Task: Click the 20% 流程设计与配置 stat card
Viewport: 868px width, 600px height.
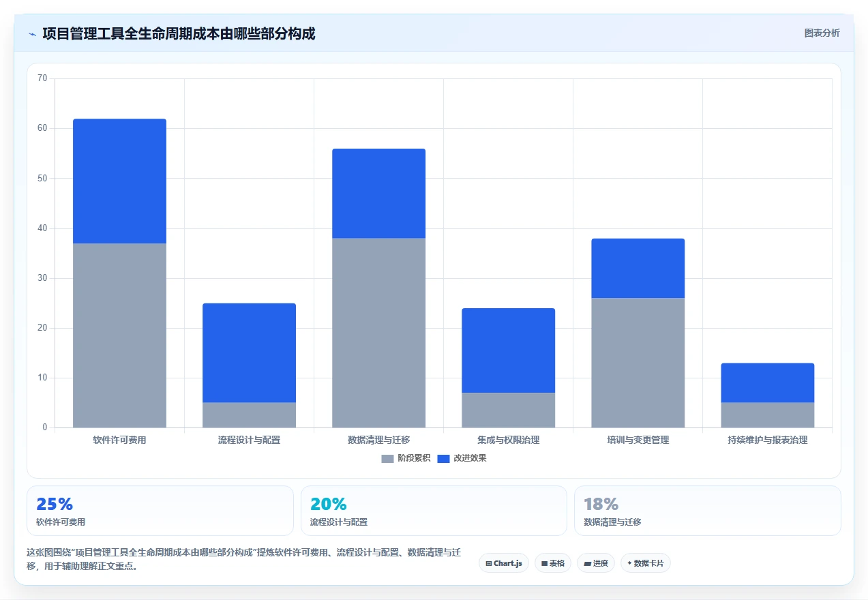Action: point(434,511)
